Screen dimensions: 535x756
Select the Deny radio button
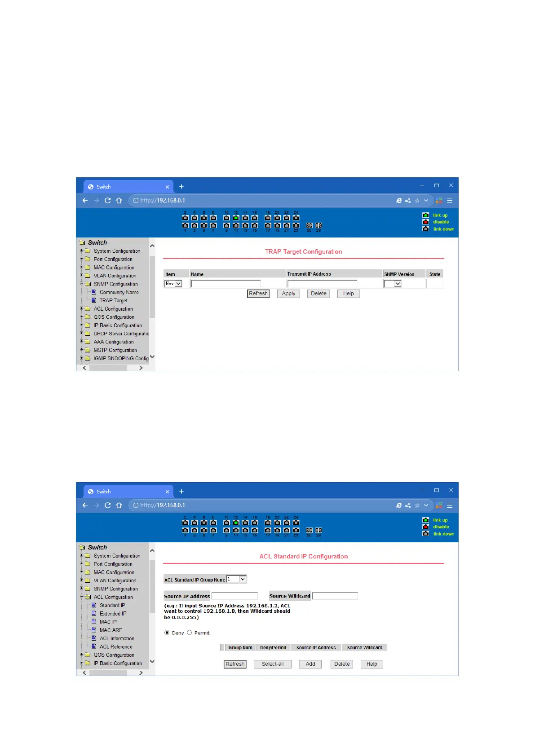[x=167, y=633]
